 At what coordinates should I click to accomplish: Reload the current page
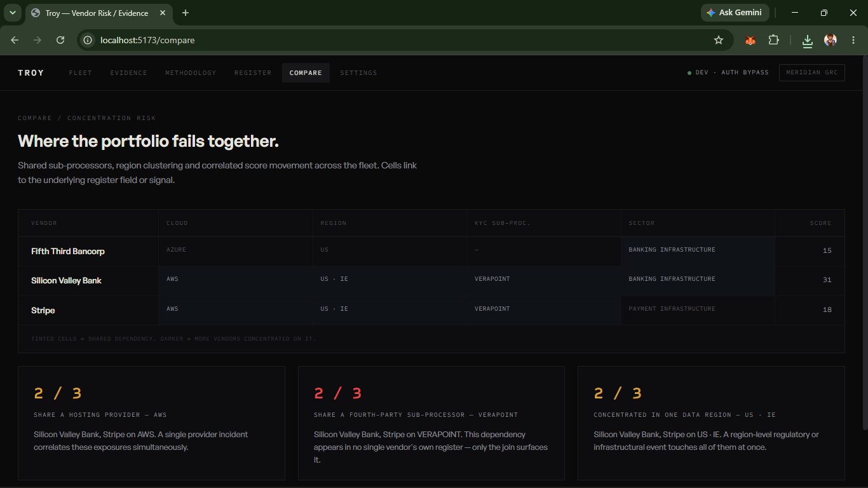coord(60,40)
